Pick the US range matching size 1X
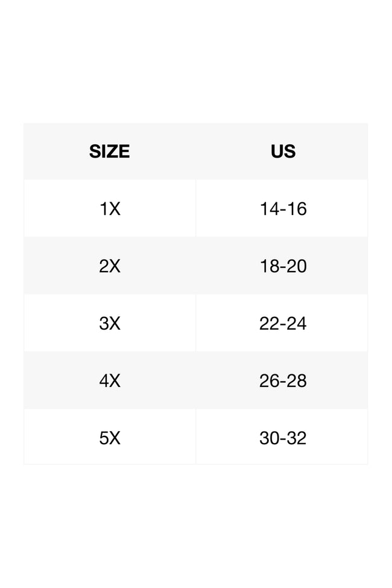 point(283,209)
